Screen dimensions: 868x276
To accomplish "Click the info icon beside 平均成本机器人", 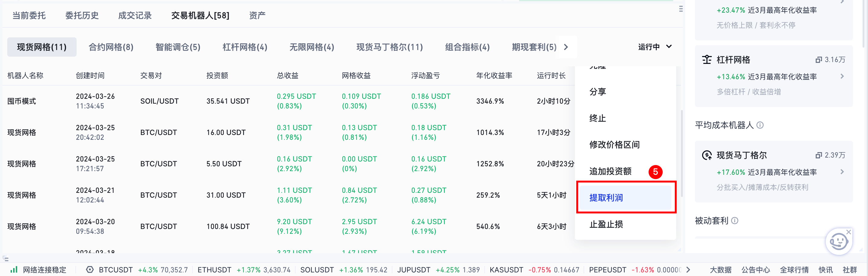I will click(760, 125).
